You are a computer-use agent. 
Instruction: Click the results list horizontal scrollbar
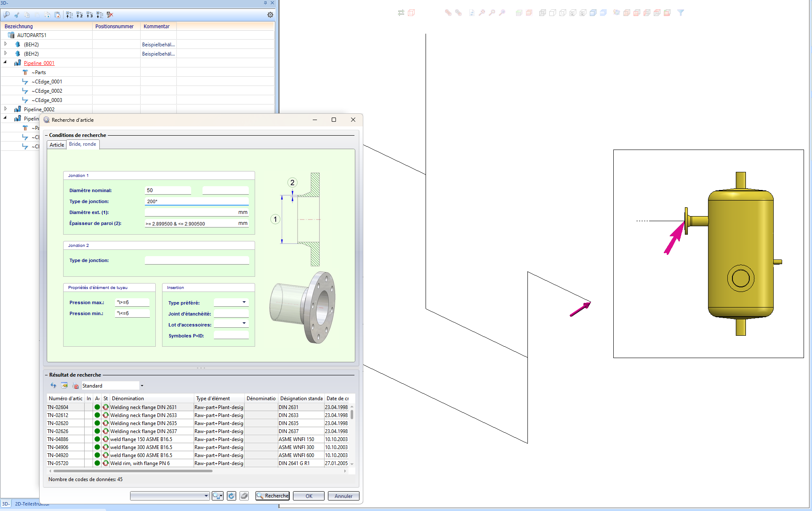tap(133, 471)
